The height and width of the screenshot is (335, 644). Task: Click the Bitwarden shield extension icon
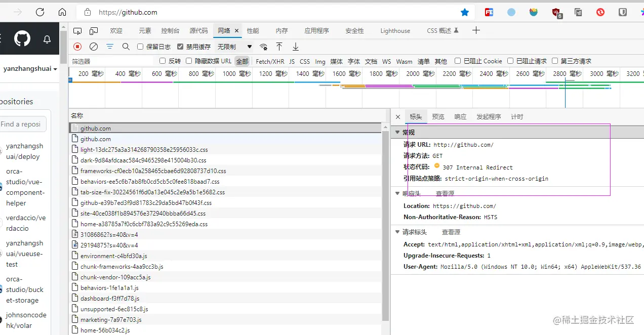pos(623,12)
